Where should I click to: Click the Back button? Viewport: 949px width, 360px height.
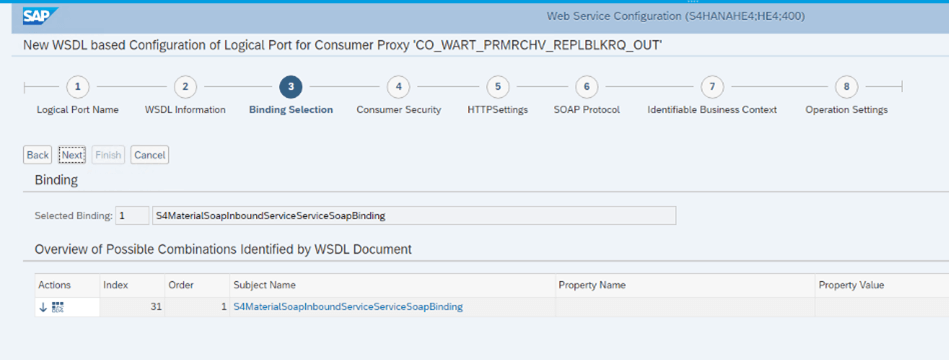pos(38,155)
